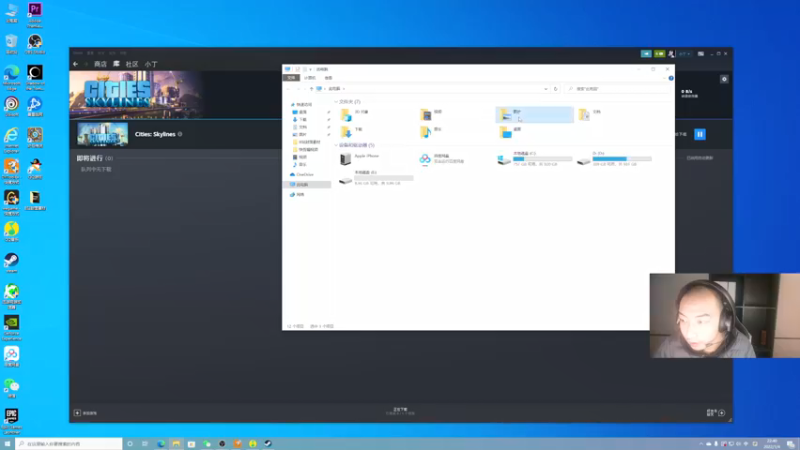The height and width of the screenshot is (450, 800).
Task: Open the 库 tab in Steam
Action: [x=116, y=64]
